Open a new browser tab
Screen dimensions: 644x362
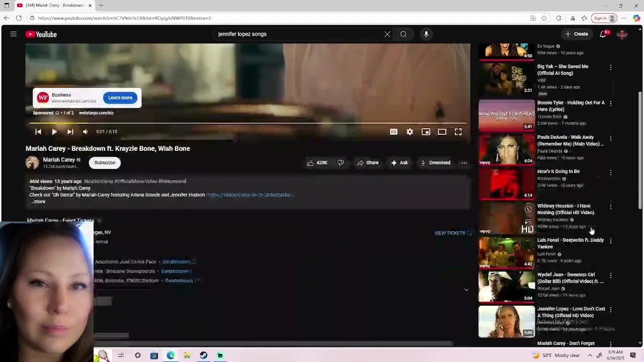point(101,6)
